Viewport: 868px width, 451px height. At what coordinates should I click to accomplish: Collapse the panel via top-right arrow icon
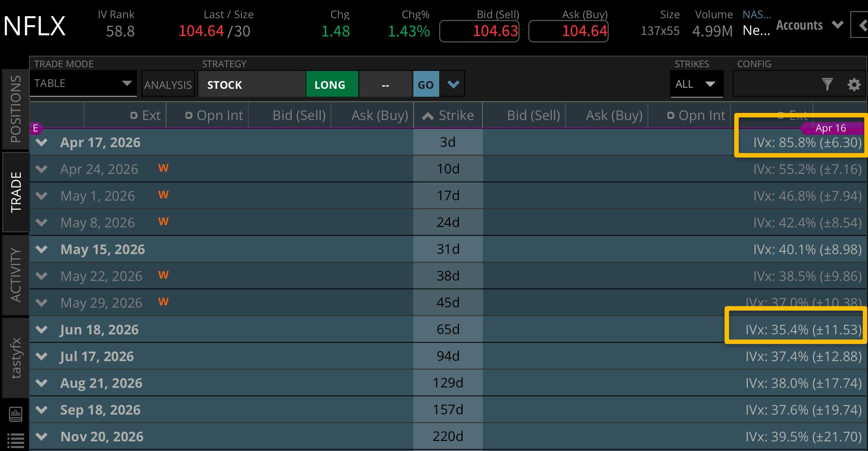point(862,25)
